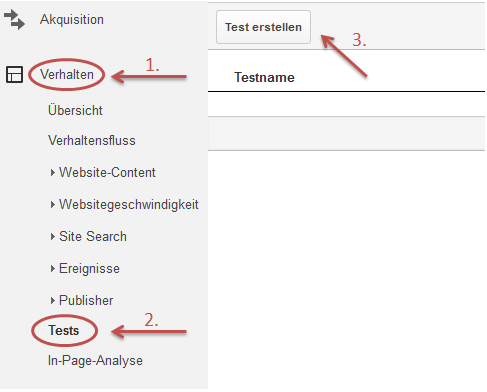Screen dimensions: 487x392
Task: Open the Tests page
Action: point(64,331)
